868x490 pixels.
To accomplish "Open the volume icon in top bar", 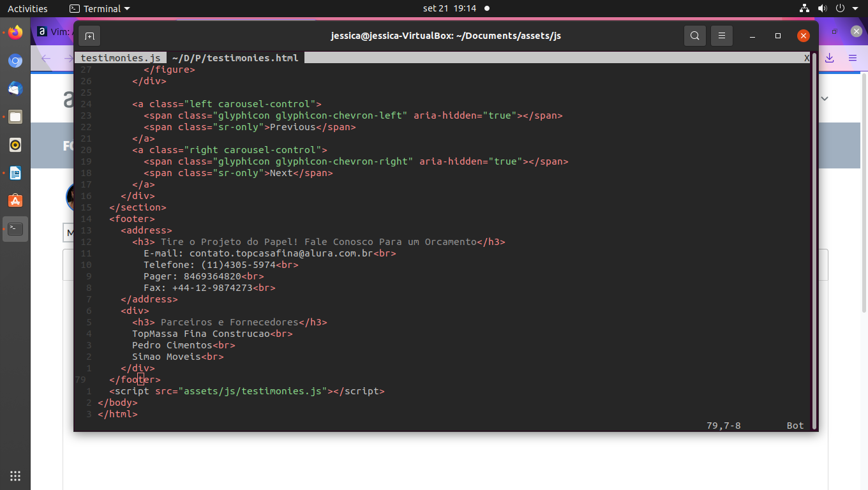I will pos(822,9).
